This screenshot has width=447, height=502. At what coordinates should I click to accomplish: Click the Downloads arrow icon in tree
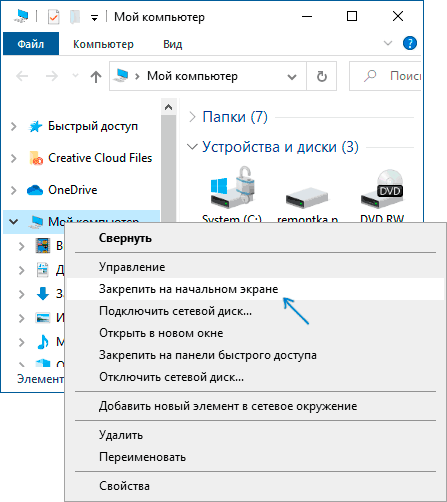43,293
